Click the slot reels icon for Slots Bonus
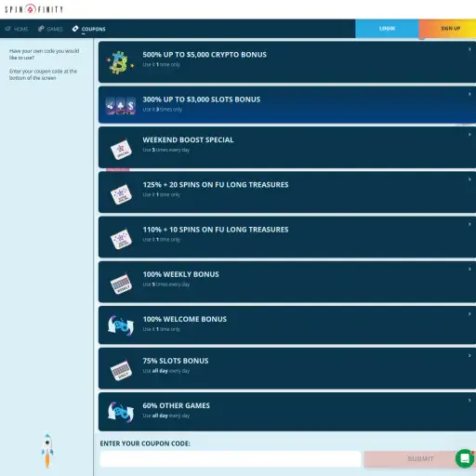Image resolution: width=476 pixels, height=476 pixels. pos(121,106)
